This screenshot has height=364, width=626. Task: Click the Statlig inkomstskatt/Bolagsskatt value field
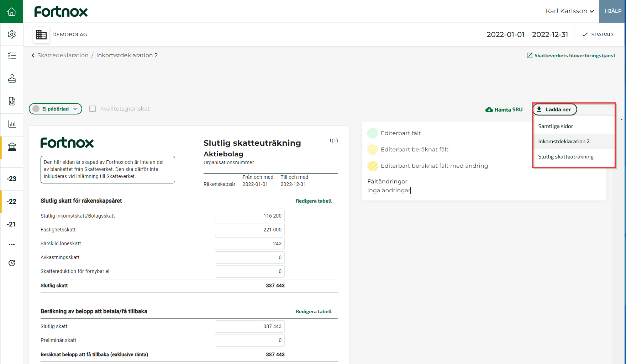(x=250, y=216)
